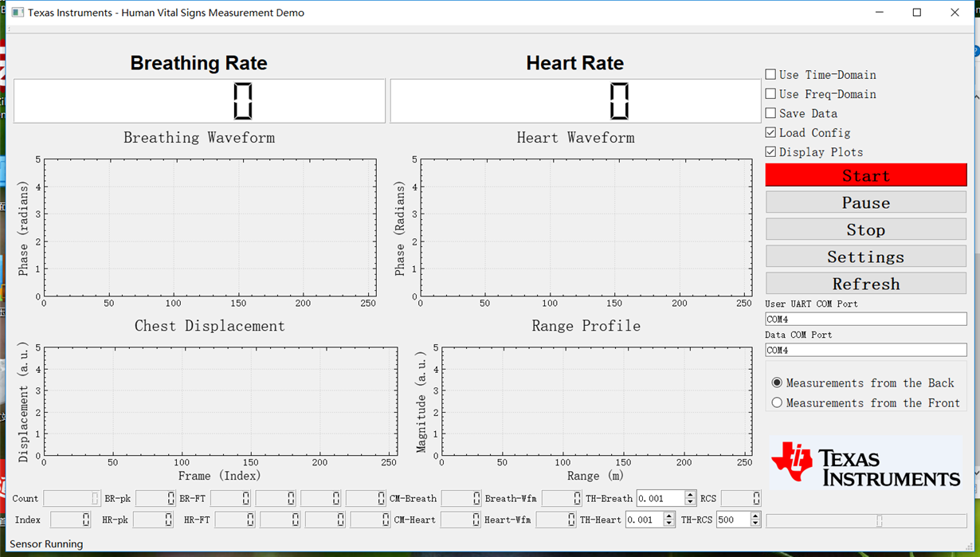Click the RCS display box
Viewport: 980px width, 557px height.
741,498
